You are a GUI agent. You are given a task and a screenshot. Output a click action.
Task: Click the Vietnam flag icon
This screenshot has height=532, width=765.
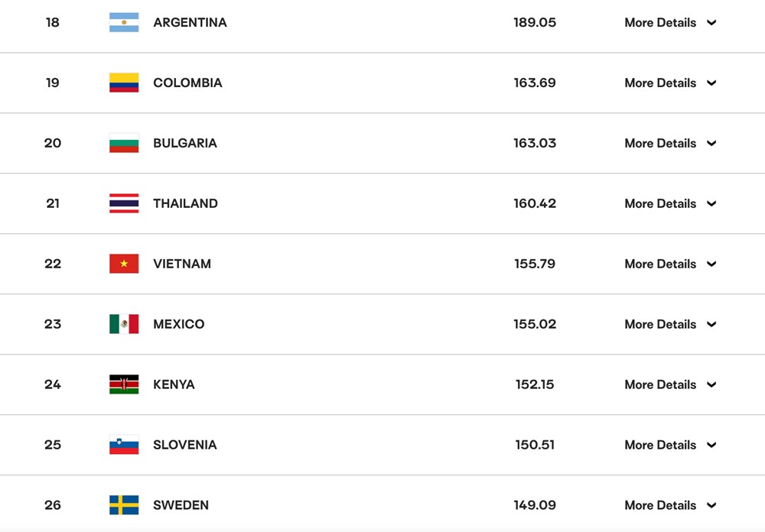tap(124, 264)
